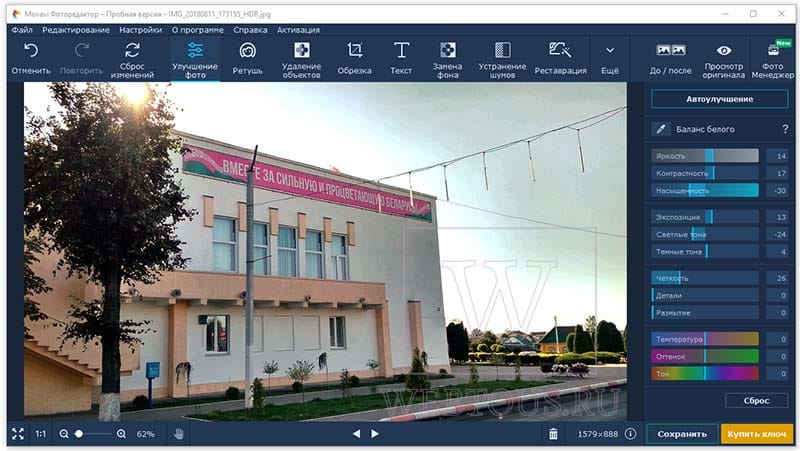Set zoom to 1:1 scale
The width and height of the screenshot is (800, 451).
coord(41,434)
